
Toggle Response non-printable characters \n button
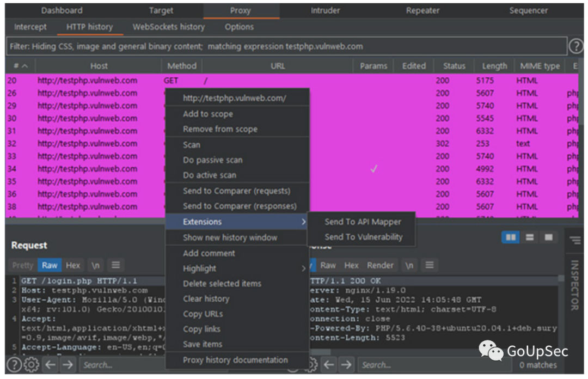click(409, 265)
